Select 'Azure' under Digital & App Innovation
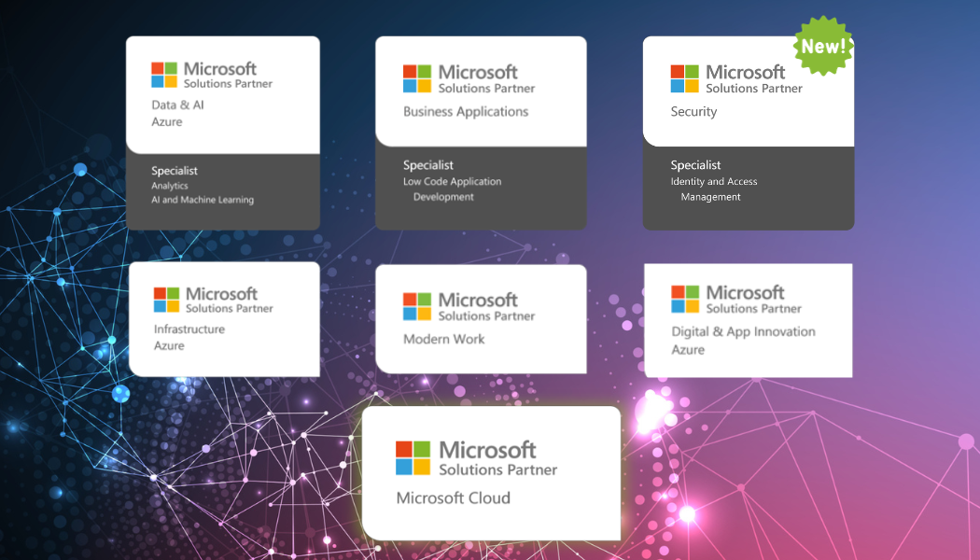 (688, 350)
